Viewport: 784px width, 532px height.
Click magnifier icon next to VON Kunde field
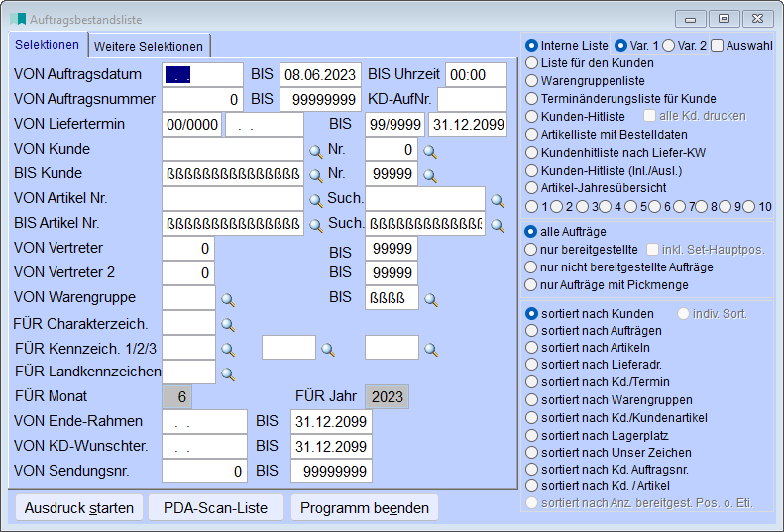pos(316,151)
